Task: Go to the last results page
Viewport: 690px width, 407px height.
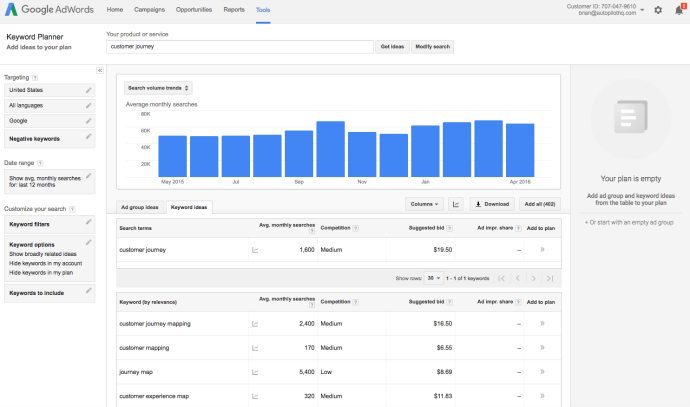Action: point(550,279)
